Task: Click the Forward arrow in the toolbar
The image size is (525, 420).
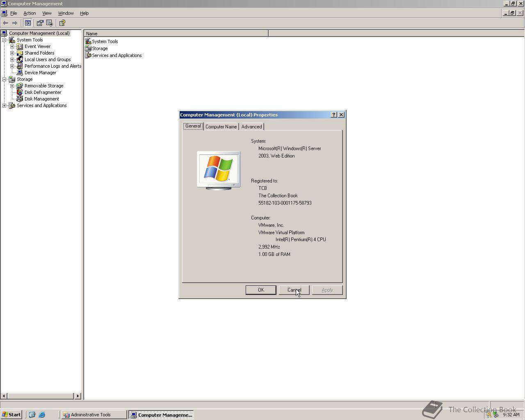Action: [x=15, y=23]
